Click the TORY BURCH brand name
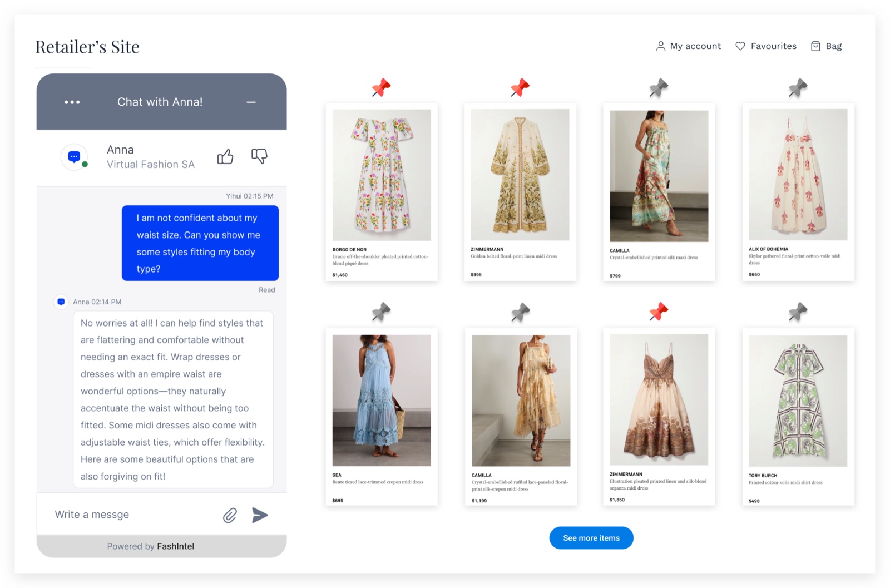 point(763,476)
